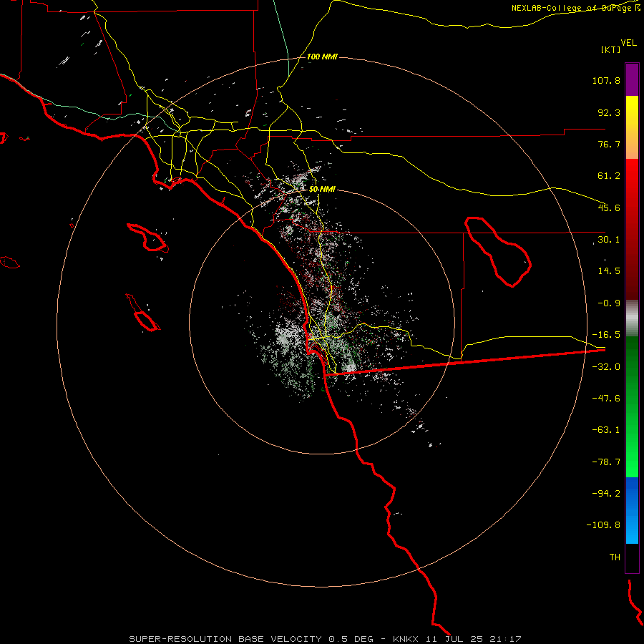This screenshot has width=644, height=644.
Task: Click the -47.6 legend value
Action: point(606,399)
